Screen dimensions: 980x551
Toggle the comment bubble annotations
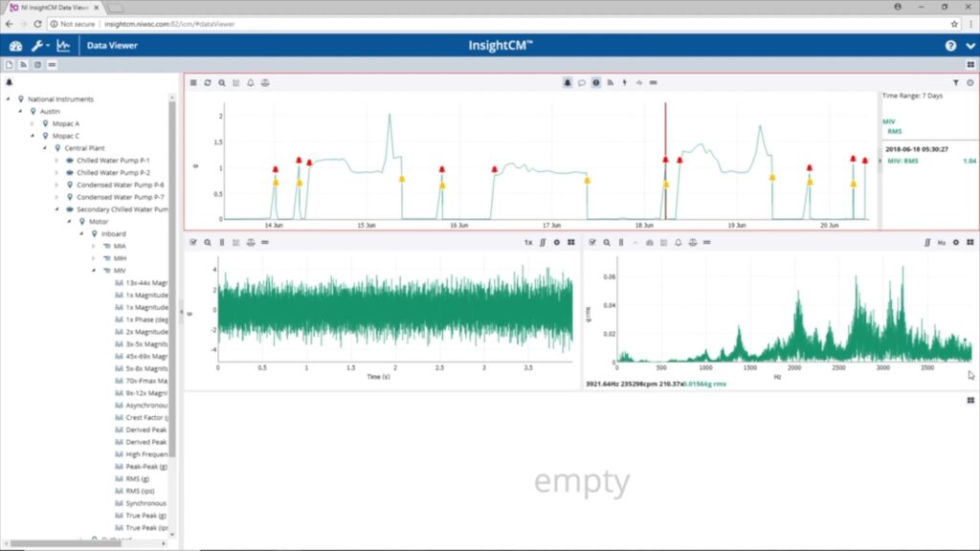581,83
